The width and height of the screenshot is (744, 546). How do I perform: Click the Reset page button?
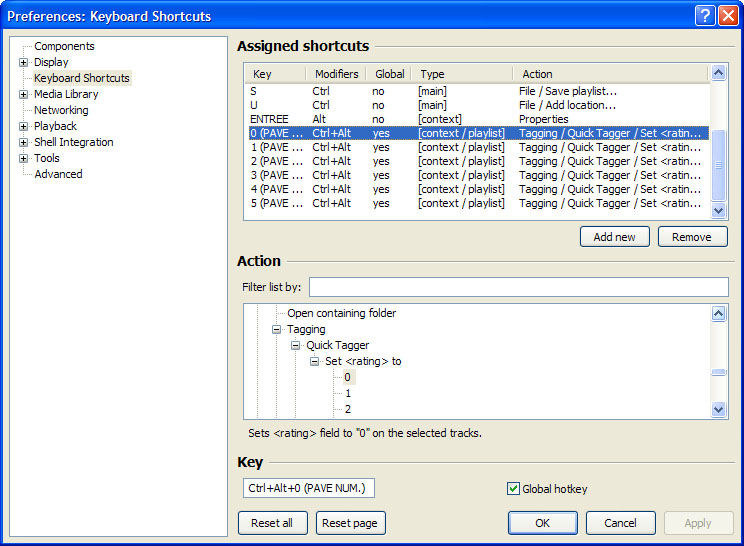tap(350, 523)
